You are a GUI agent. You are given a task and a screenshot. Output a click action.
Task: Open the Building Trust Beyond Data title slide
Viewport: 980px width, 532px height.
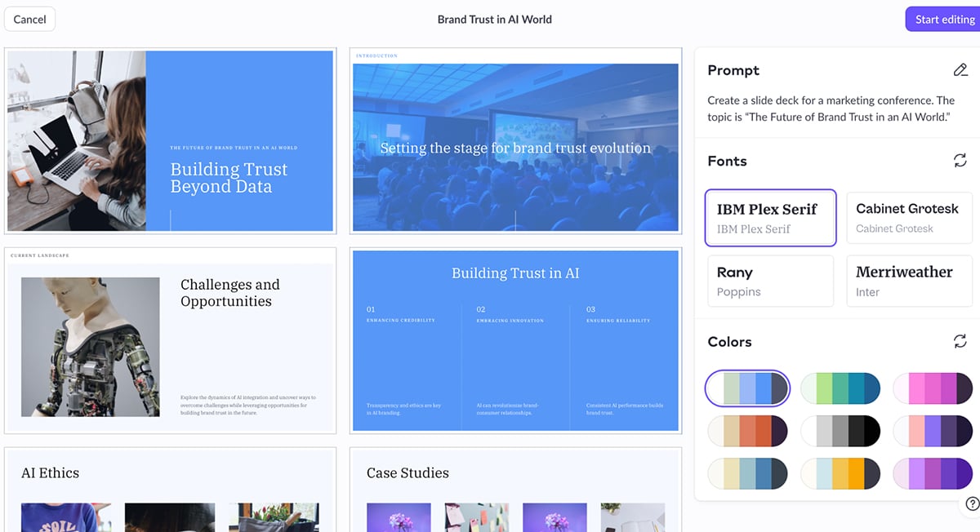pyautogui.click(x=170, y=141)
